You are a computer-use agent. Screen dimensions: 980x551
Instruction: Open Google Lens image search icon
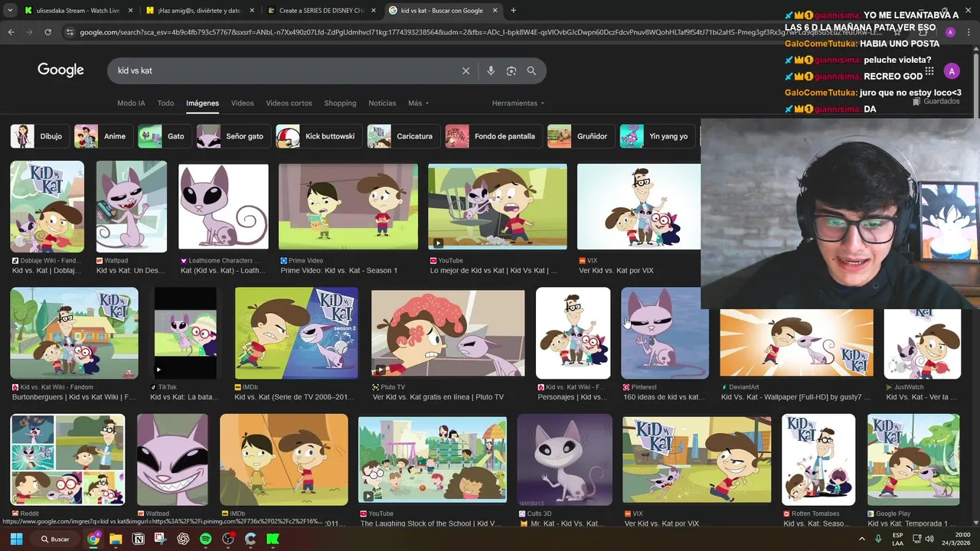511,70
